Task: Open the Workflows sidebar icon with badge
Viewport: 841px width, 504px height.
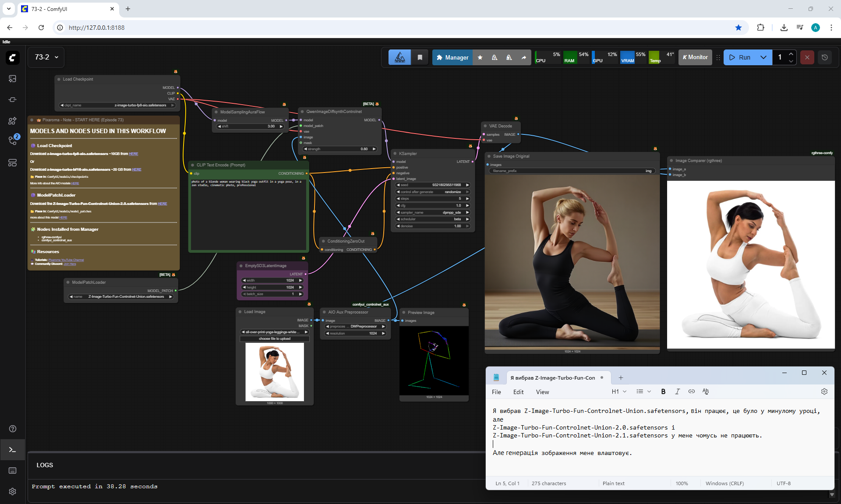Action: [x=12, y=141]
